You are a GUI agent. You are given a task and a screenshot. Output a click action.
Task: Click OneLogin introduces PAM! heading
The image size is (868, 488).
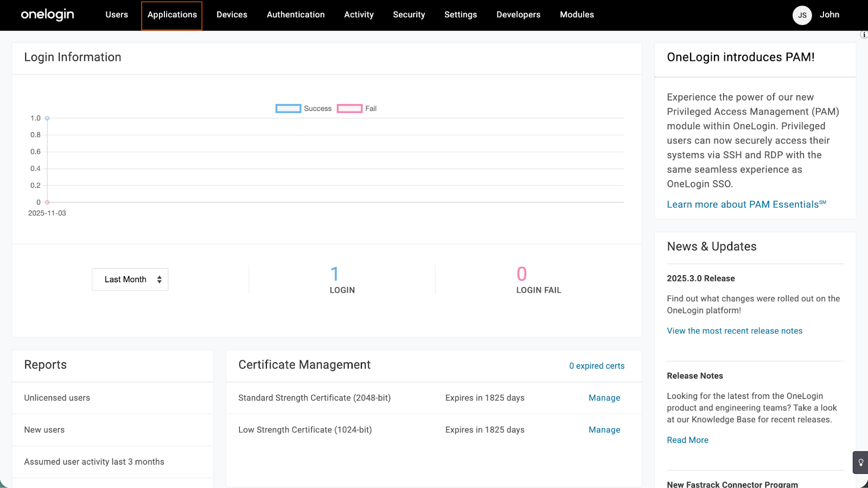click(741, 57)
